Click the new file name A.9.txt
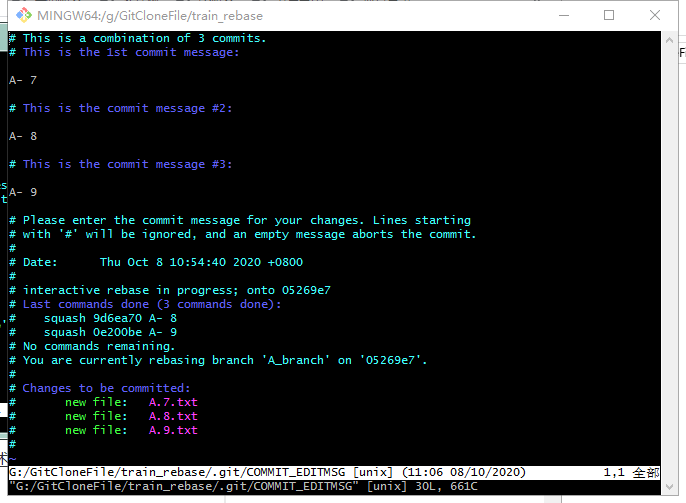Screen dimensions: 686x503 tap(173, 430)
